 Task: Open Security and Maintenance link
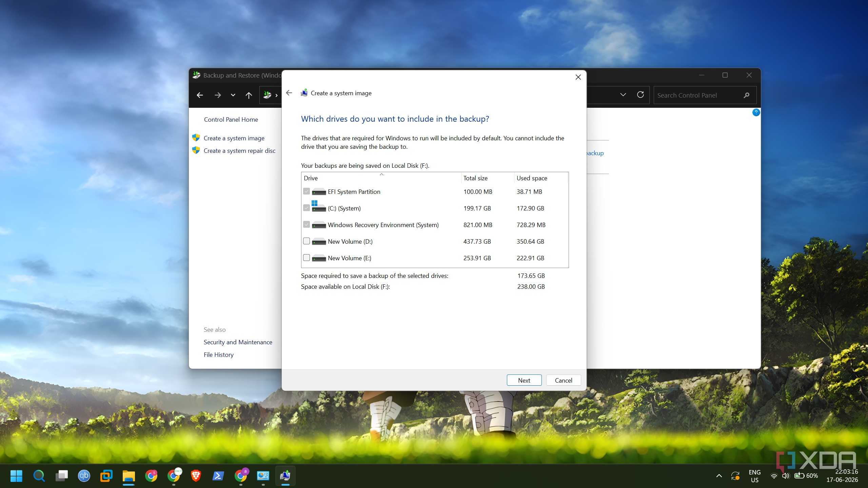point(238,342)
